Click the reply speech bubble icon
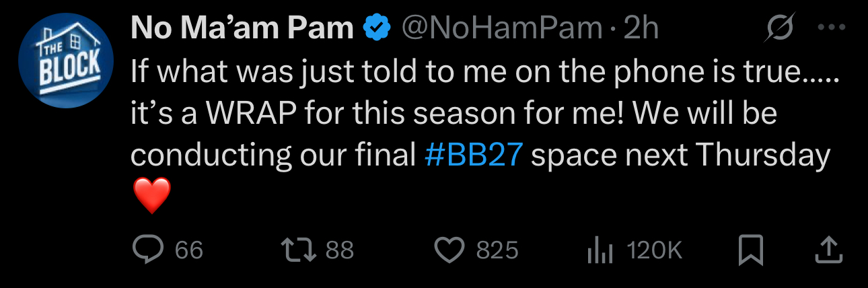Viewport: 868px width, 288px height. (x=147, y=251)
